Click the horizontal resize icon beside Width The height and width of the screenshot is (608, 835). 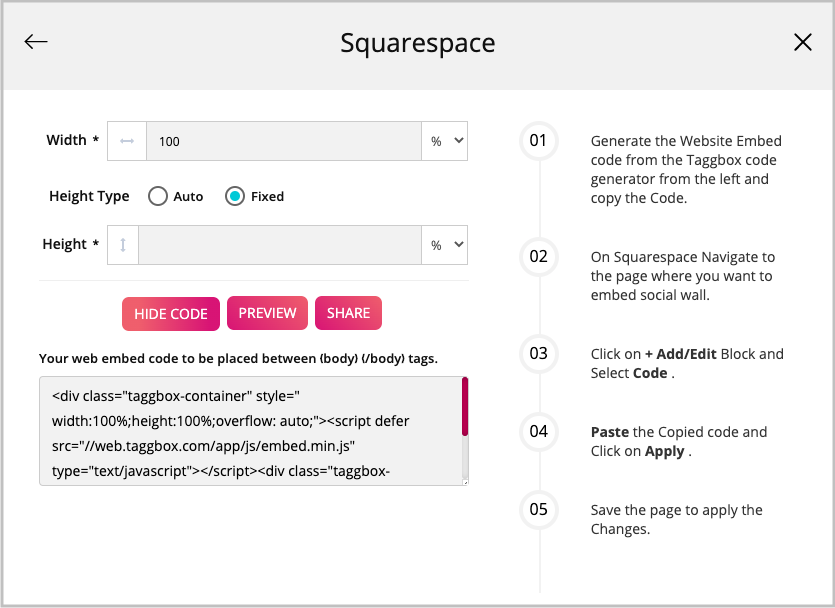click(126, 140)
